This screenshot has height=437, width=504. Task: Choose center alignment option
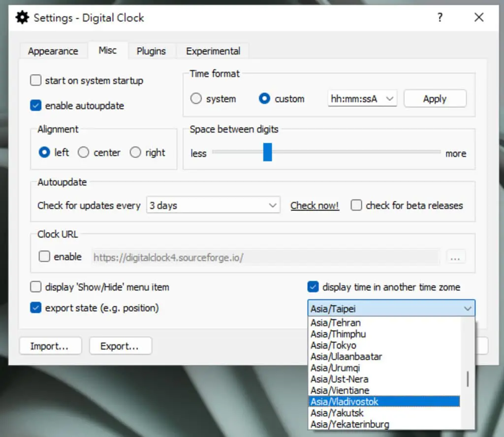coord(83,152)
